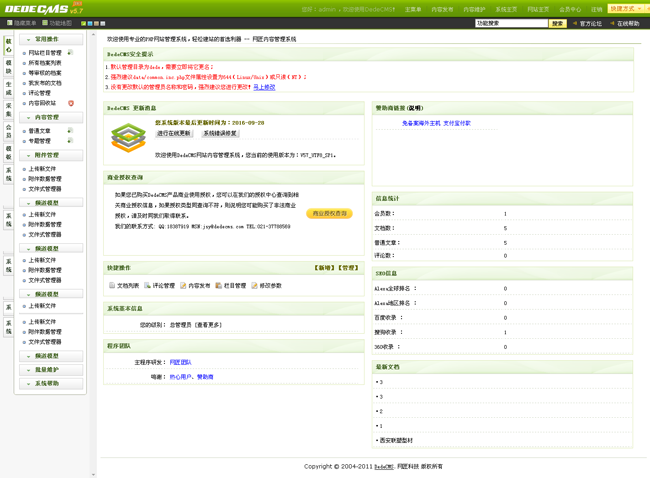Open the 主菜单 top menu item
Viewport: 650px width, 478px height.
tap(413, 9)
